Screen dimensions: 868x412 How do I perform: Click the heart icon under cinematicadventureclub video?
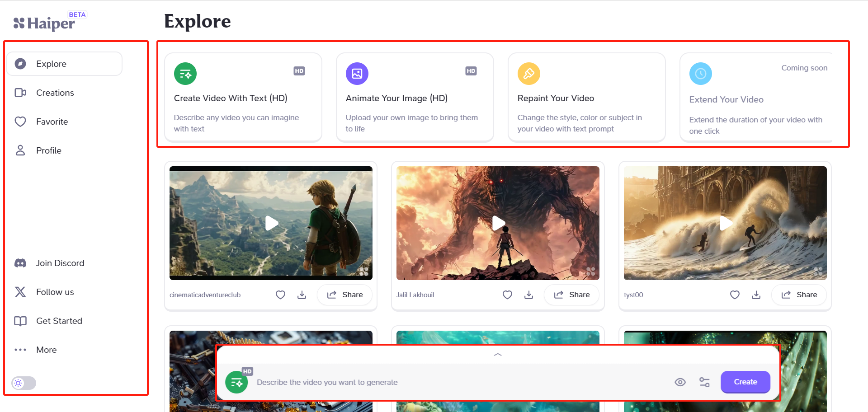coord(280,295)
